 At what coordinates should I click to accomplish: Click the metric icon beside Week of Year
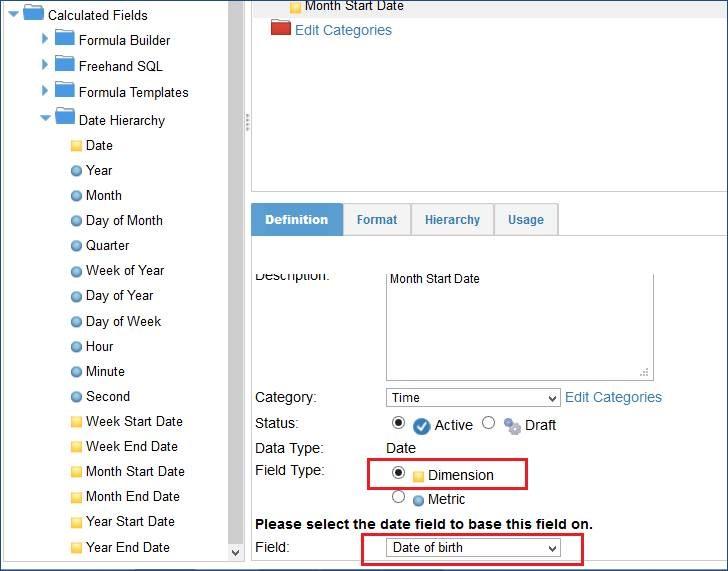tap(76, 271)
